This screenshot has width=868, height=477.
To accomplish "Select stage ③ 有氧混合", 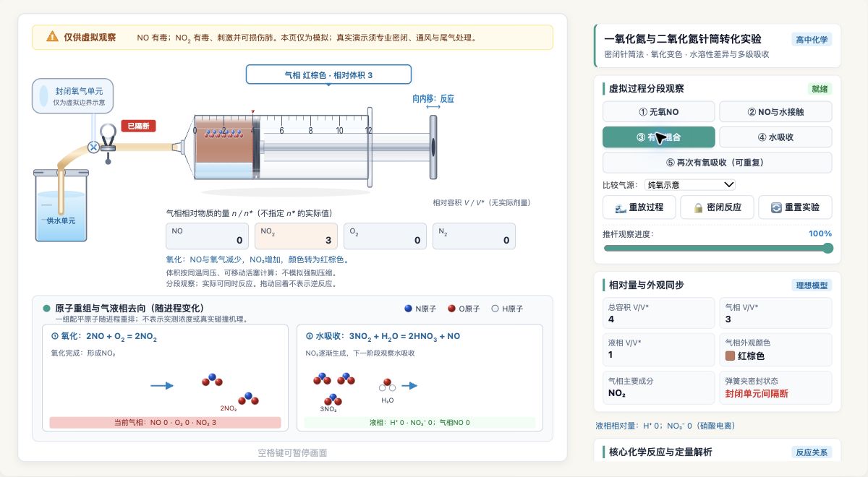I will pyautogui.click(x=659, y=137).
